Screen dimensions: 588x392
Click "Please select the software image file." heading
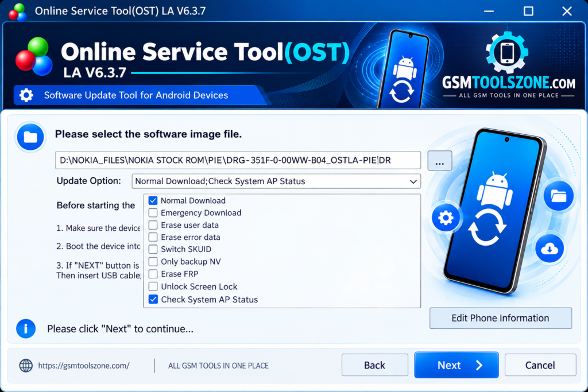point(149,134)
